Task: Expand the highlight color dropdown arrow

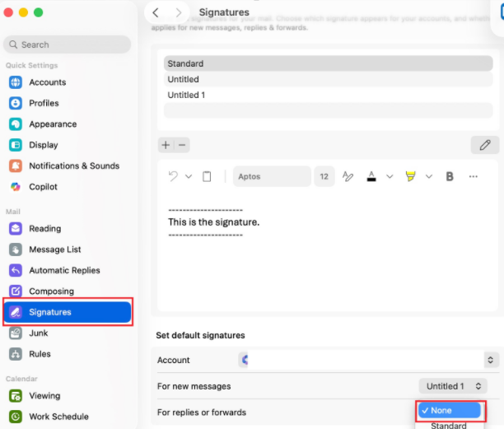Action: (x=429, y=176)
